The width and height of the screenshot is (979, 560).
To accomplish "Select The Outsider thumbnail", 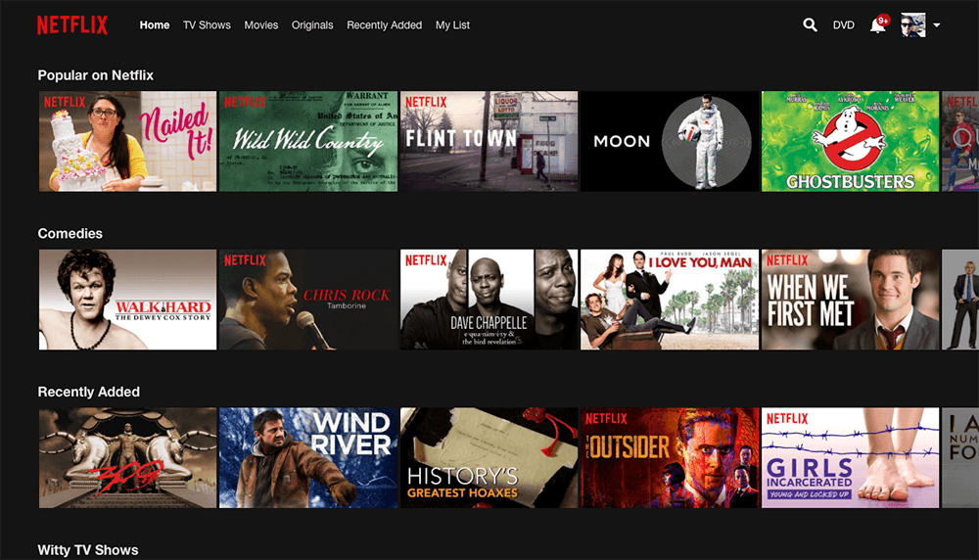I will (x=670, y=457).
